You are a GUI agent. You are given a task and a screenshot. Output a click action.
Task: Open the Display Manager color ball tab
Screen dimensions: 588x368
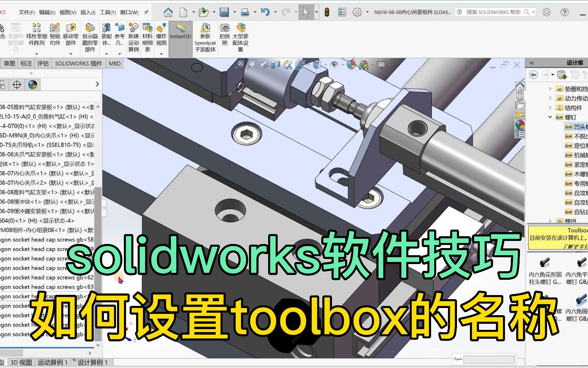[x=33, y=85]
